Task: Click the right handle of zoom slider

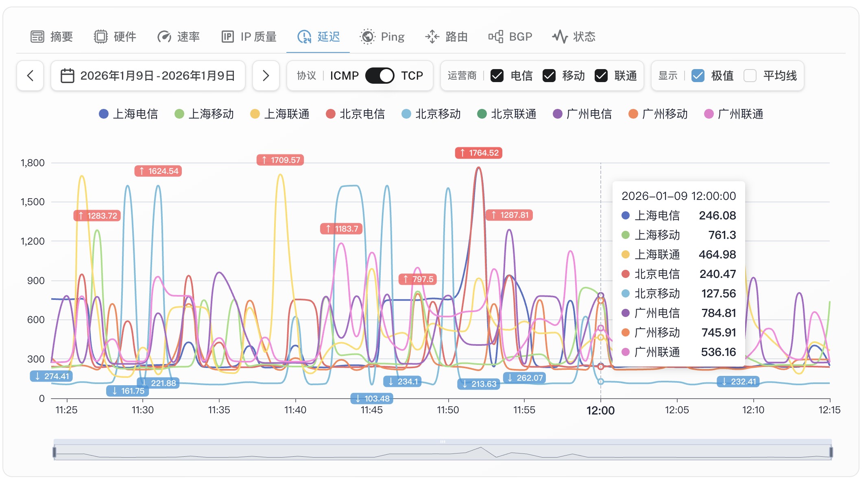Action: tap(831, 452)
